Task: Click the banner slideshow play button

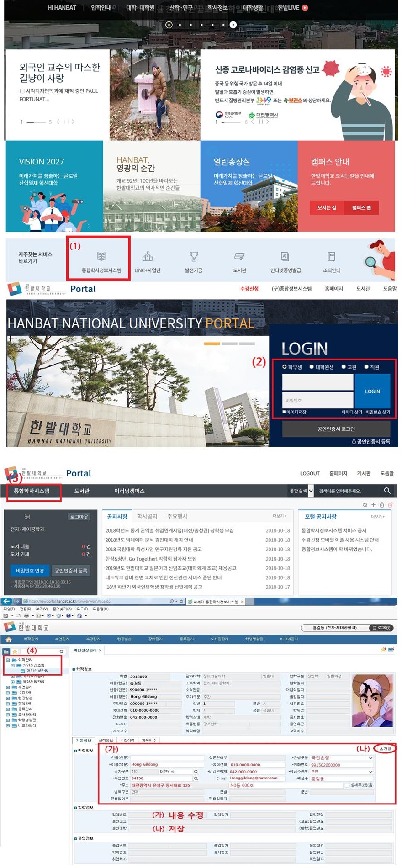Action: (x=233, y=25)
